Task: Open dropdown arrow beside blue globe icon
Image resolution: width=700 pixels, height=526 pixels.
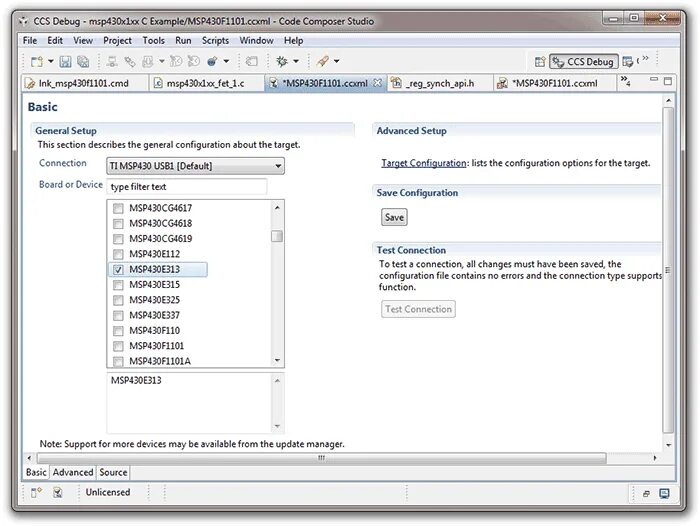Action: click(x=226, y=61)
